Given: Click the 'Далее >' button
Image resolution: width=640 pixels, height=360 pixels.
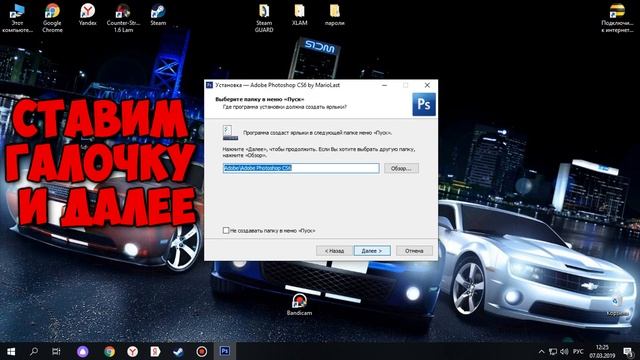Looking at the screenshot, I should pyautogui.click(x=372, y=251).
